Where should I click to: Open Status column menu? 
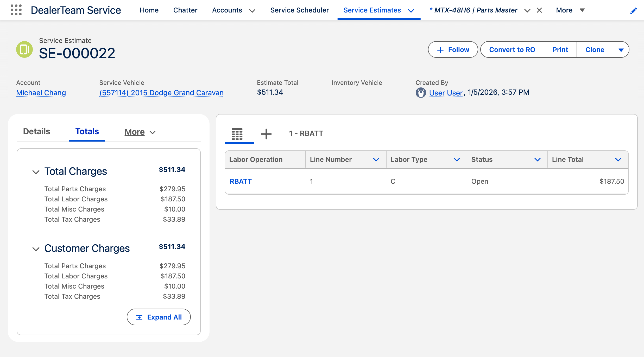tap(538, 160)
